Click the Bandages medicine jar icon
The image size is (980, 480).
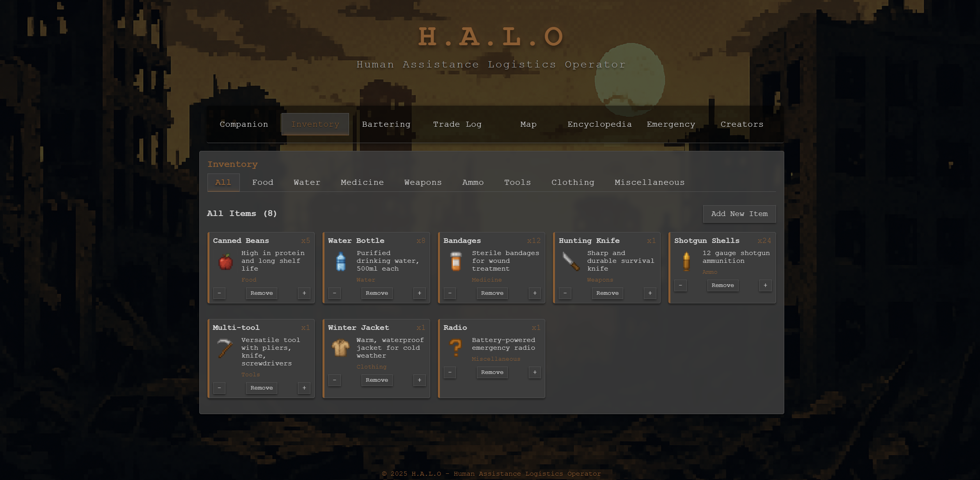pos(456,262)
